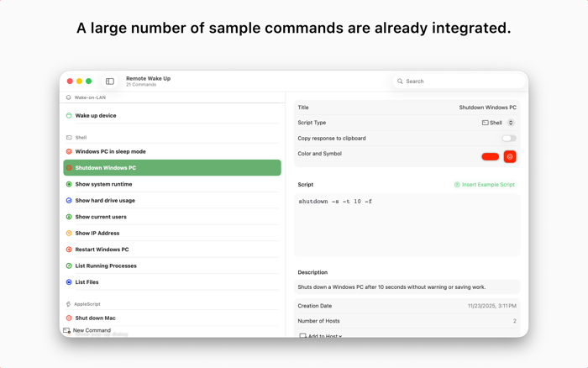Click the AppleScript section header icon
The width and height of the screenshot is (588, 368).
click(x=69, y=304)
